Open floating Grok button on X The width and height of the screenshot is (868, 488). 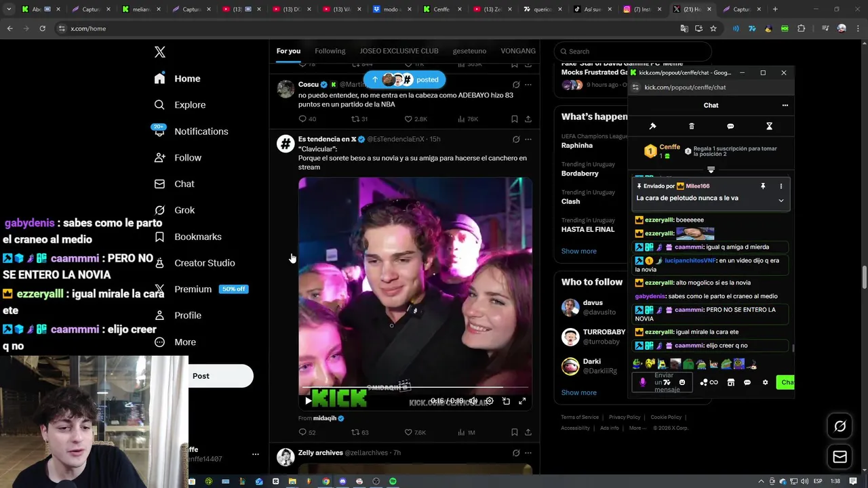coord(840,426)
